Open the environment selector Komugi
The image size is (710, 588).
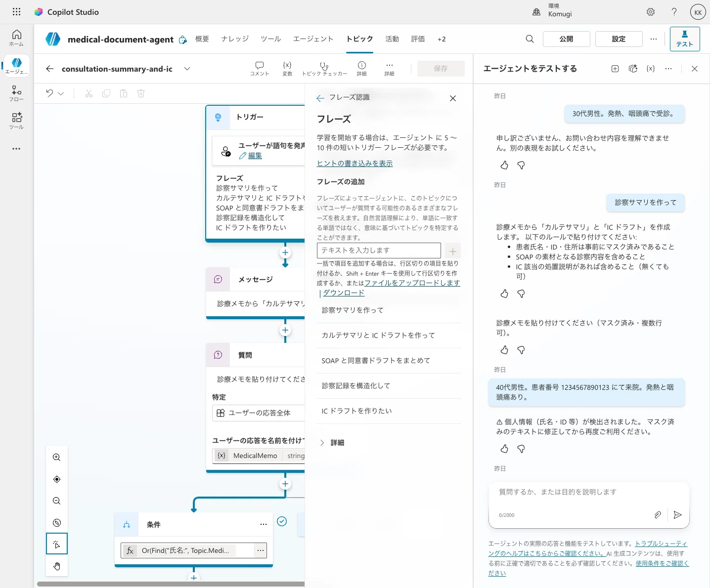pyautogui.click(x=552, y=10)
